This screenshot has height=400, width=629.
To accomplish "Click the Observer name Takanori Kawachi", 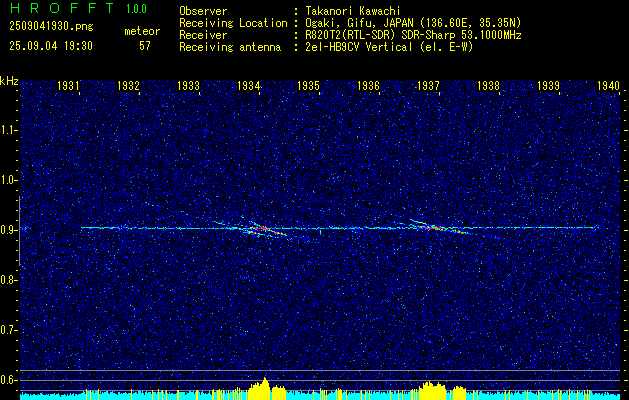I will pos(353,11).
